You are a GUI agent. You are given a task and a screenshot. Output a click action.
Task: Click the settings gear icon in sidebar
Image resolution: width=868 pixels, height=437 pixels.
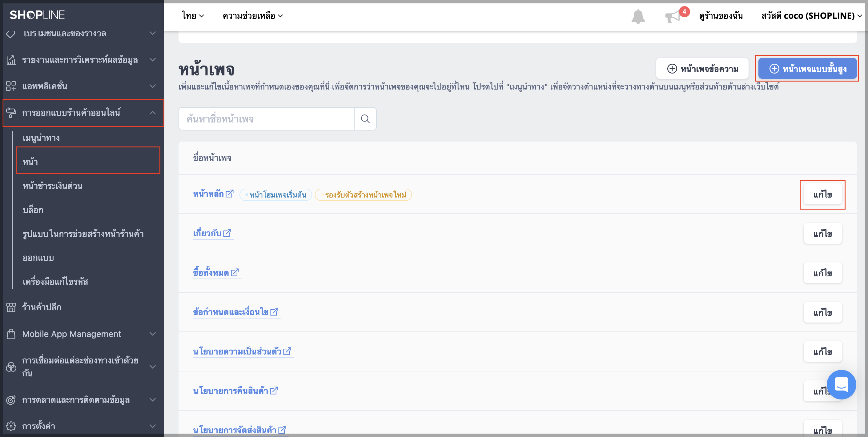pyautogui.click(x=11, y=426)
